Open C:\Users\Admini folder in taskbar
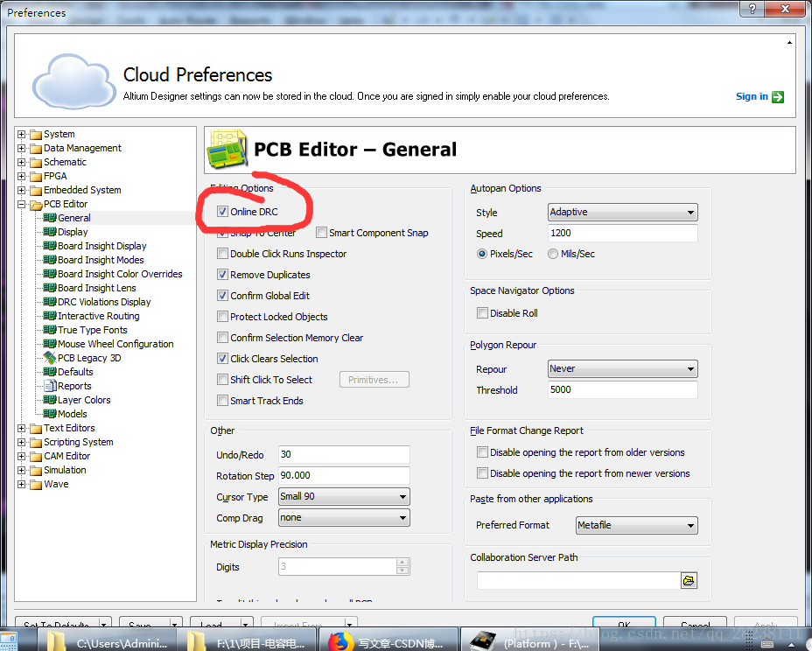 (108, 640)
